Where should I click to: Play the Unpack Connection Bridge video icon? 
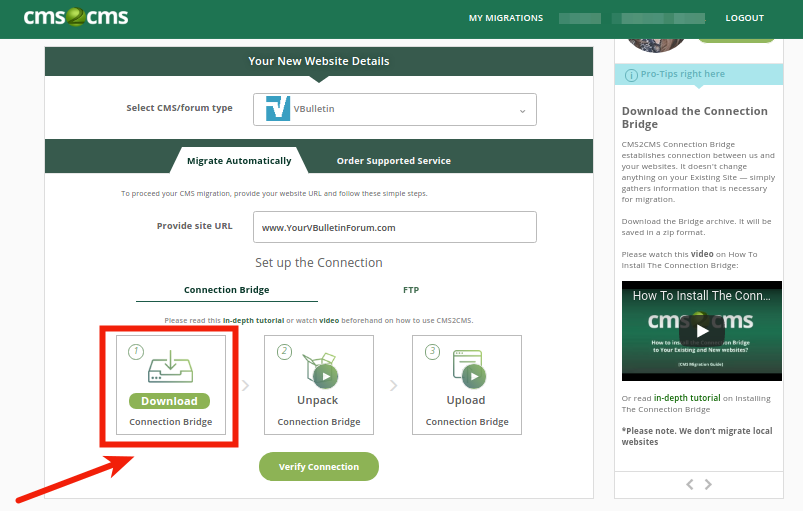click(326, 377)
